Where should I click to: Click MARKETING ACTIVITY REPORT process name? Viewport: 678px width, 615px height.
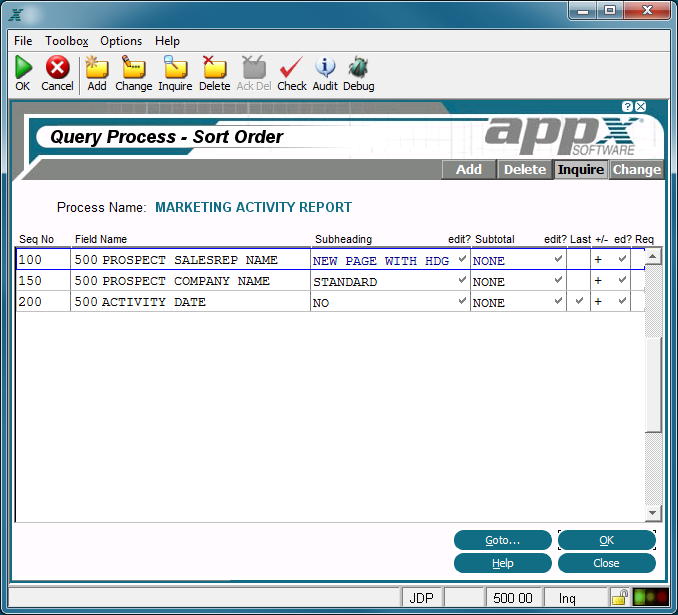253,207
